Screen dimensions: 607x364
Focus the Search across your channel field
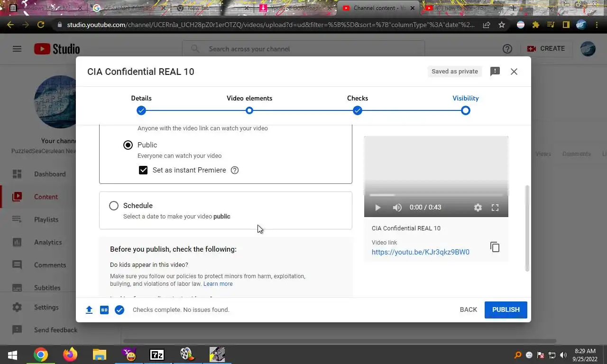(303, 49)
